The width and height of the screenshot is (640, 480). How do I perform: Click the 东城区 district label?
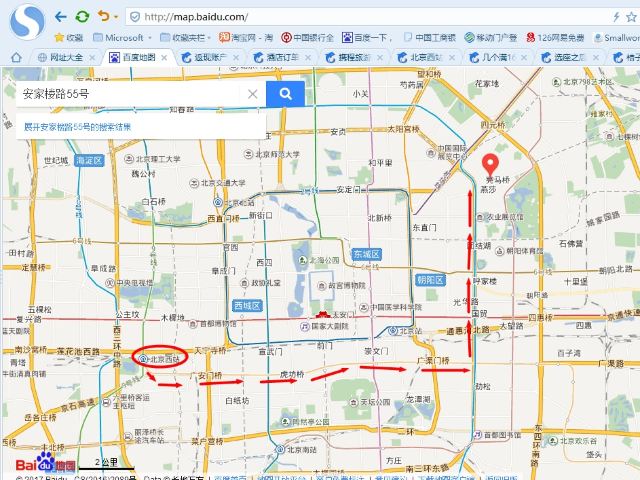[367, 254]
